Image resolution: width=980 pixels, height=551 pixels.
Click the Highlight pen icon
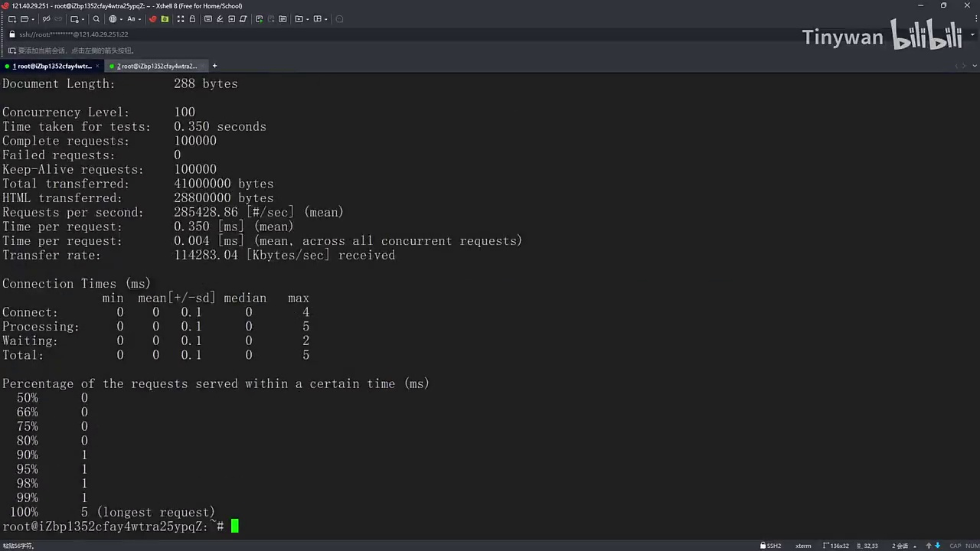pyautogui.click(x=220, y=19)
